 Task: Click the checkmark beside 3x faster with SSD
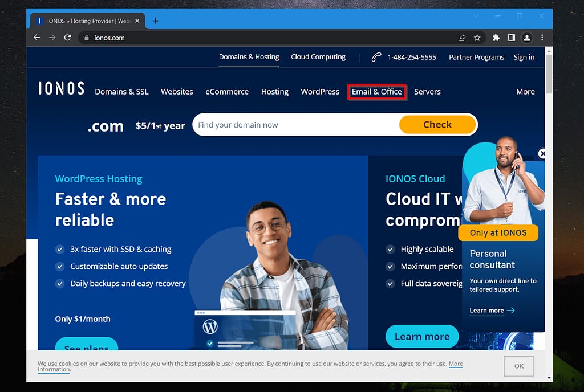click(x=59, y=249)
